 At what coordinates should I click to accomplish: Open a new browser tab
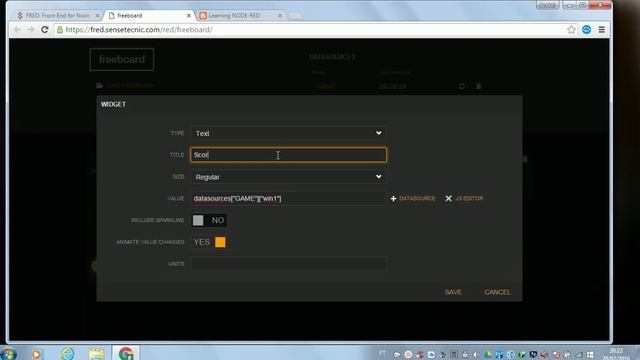coord(295,16)
